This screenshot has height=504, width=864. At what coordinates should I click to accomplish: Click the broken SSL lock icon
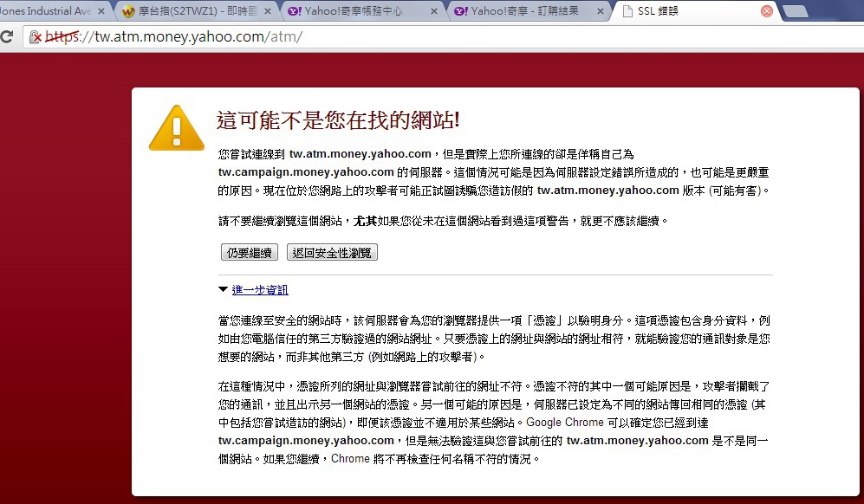pyautogui.click(x=35, y=37)
